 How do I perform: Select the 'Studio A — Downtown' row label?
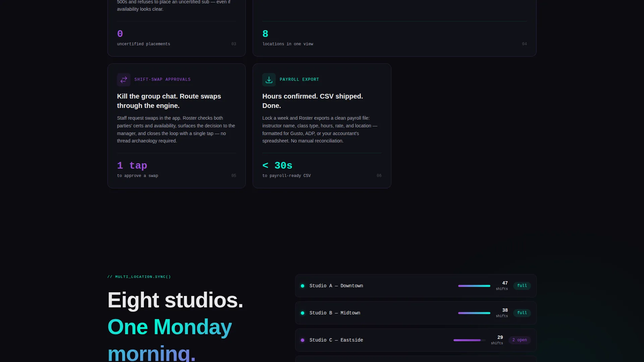pos(336,286)
